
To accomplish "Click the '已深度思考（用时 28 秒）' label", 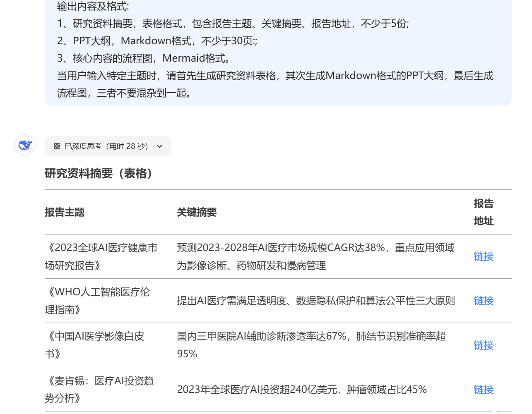I will pos(106,146).
